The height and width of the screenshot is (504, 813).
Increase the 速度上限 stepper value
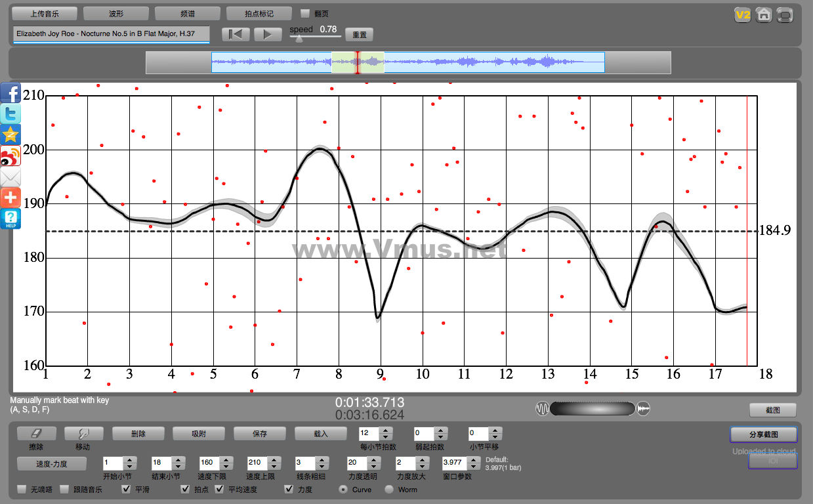click(x=274, y=459)
